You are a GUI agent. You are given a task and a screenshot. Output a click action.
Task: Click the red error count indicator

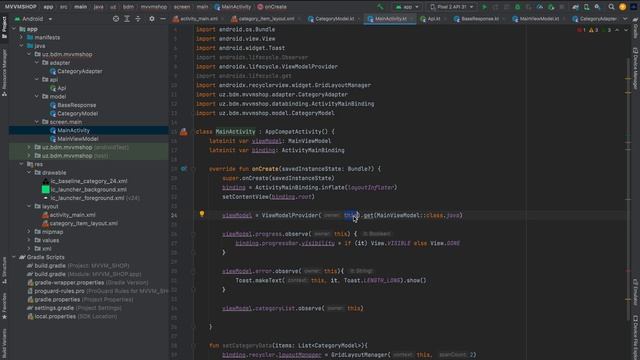coord(581,30)
